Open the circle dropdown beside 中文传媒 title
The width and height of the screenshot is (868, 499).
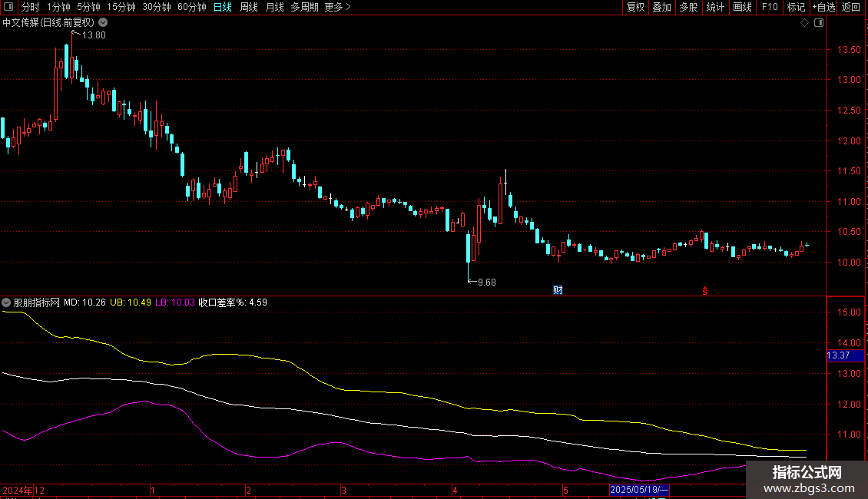(x=103, y=23)
